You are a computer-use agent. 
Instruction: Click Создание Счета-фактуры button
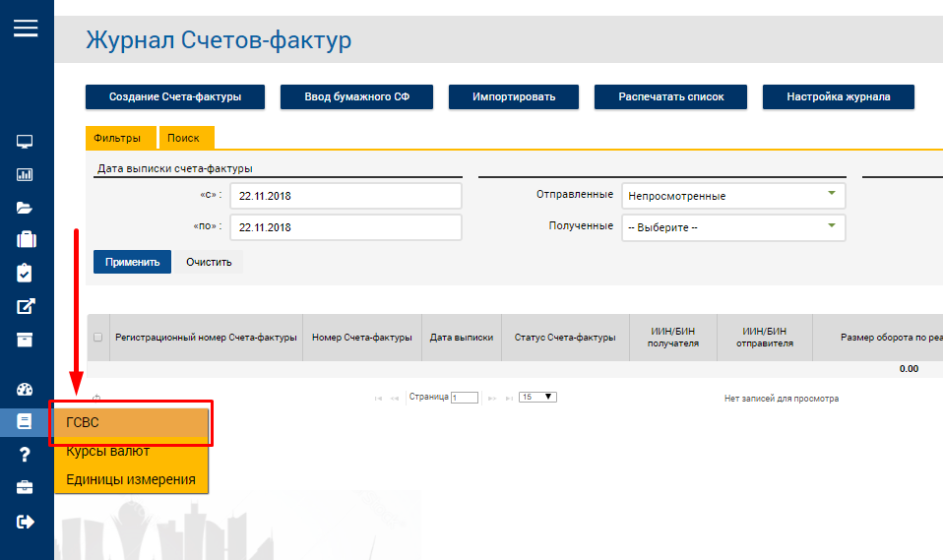click(175, 96)
